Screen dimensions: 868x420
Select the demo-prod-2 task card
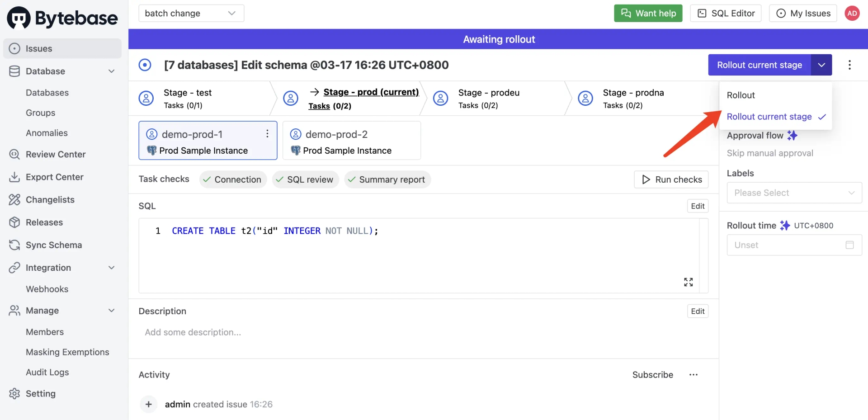pos(352,140)
